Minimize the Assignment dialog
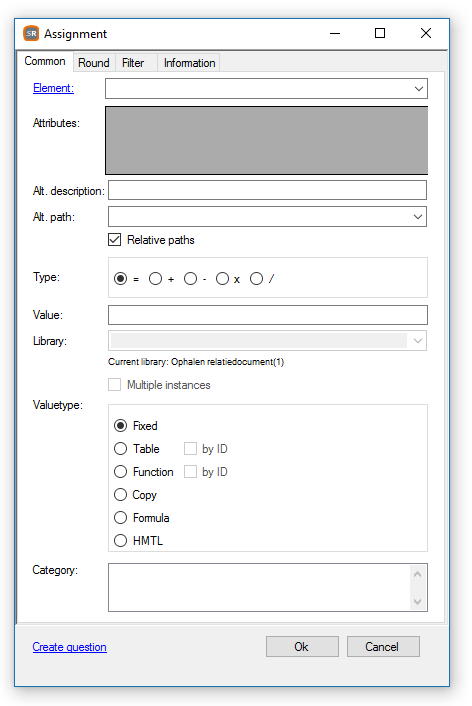Viewport: 472px width, 706px height. pos(335,33)
